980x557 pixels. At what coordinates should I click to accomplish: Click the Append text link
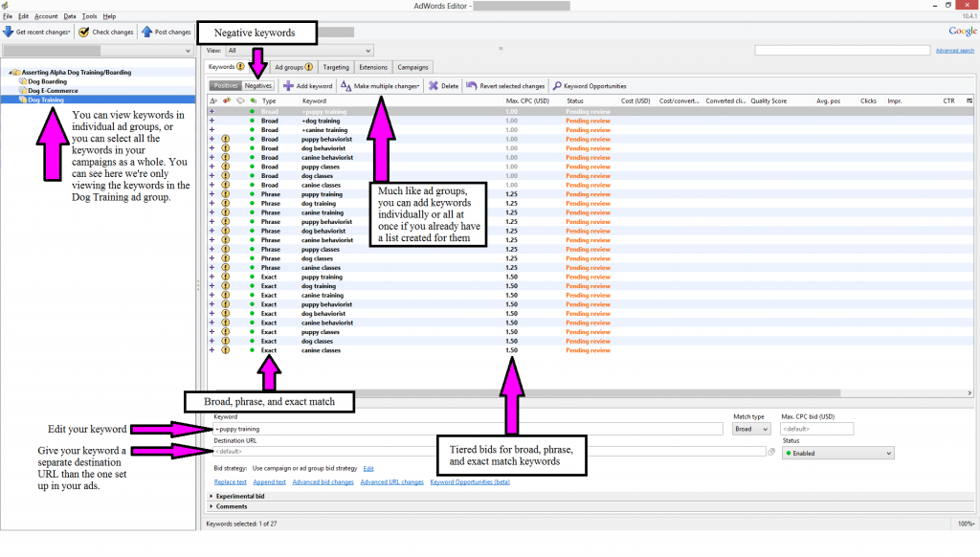pyautogui.click(x=269, y=482)
